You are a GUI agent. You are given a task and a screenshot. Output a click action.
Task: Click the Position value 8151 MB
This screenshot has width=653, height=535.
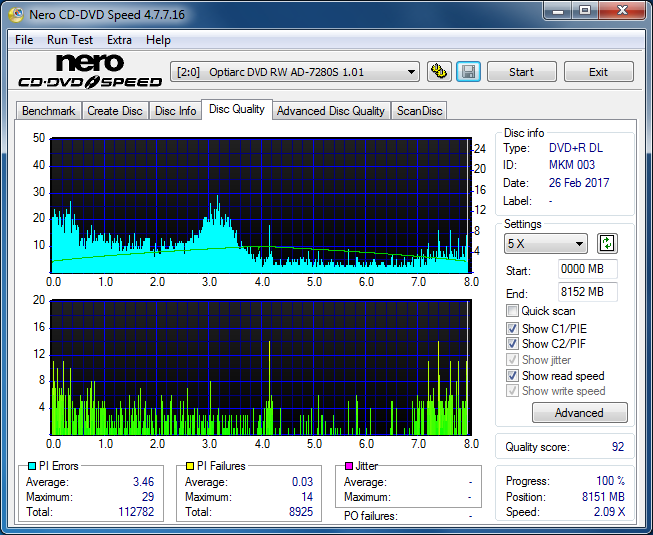coord(603,497)
